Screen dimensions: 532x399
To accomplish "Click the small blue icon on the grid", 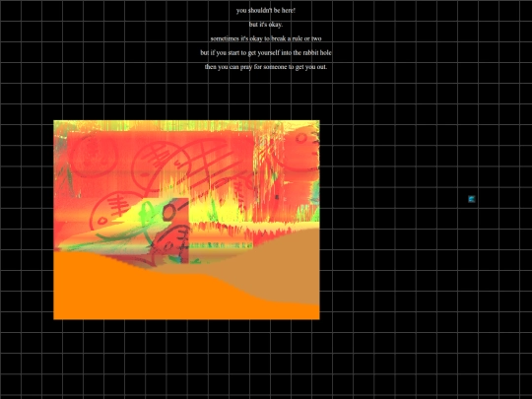I will pos(472,199).
